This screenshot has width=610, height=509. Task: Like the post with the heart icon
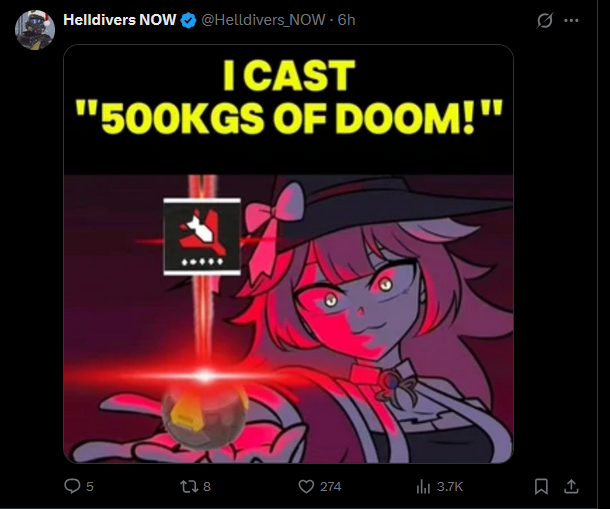point(306,486)
